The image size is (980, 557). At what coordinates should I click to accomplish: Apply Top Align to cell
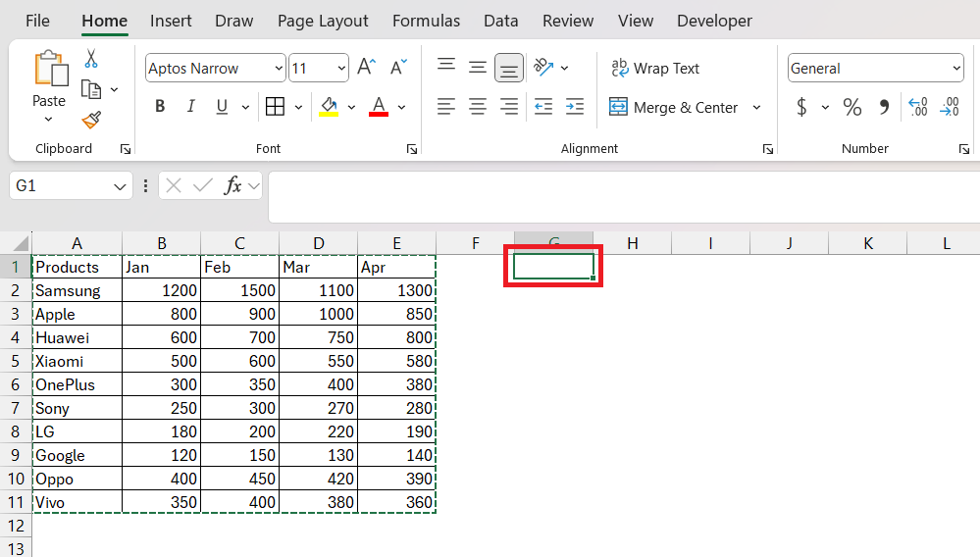(x=446, y=67)
